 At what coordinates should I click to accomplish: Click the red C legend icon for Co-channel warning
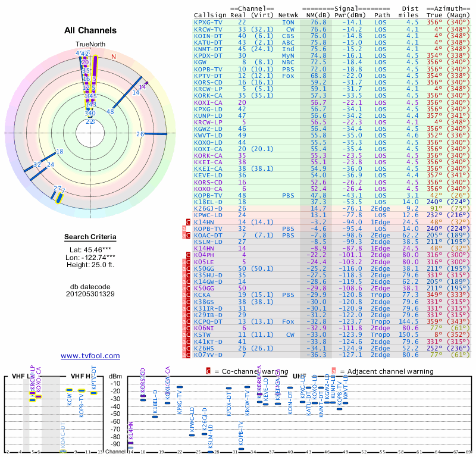pyautogui.click(x=208, y=371)
